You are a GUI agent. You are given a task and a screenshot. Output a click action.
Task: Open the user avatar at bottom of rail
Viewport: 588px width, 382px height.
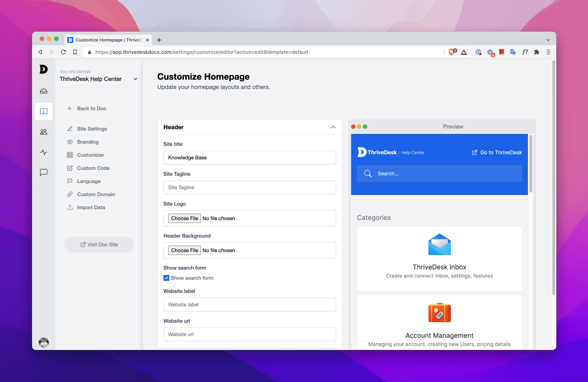click(44, 342)
